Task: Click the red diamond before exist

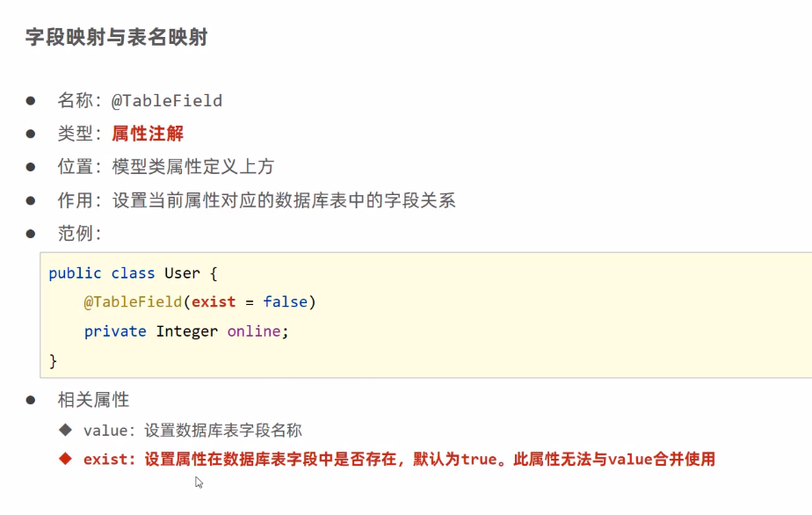Action: coord(65,459)
